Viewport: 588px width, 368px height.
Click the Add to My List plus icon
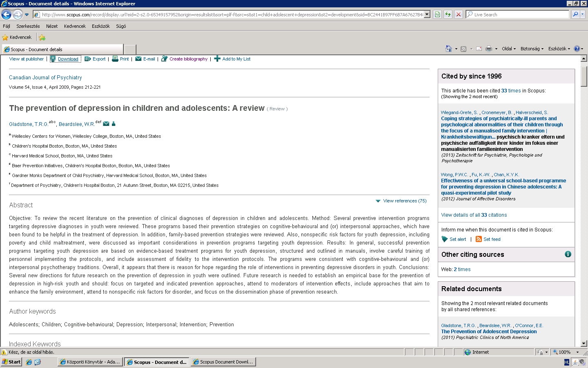pos(217,58)
